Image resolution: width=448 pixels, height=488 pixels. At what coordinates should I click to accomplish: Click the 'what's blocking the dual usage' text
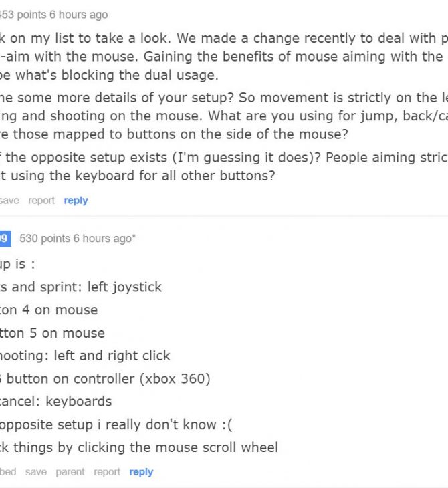click(x=109, y=75)
